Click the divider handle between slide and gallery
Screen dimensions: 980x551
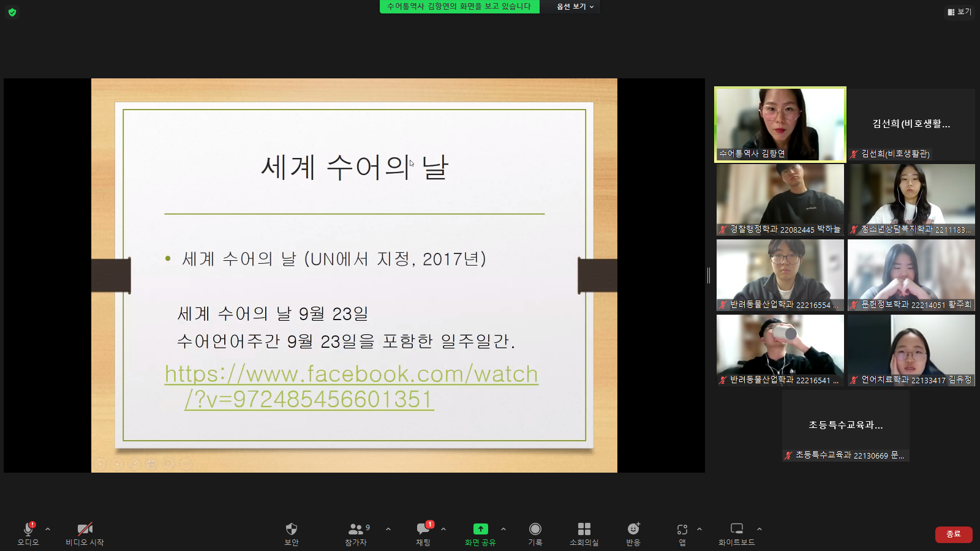point(709,275)
